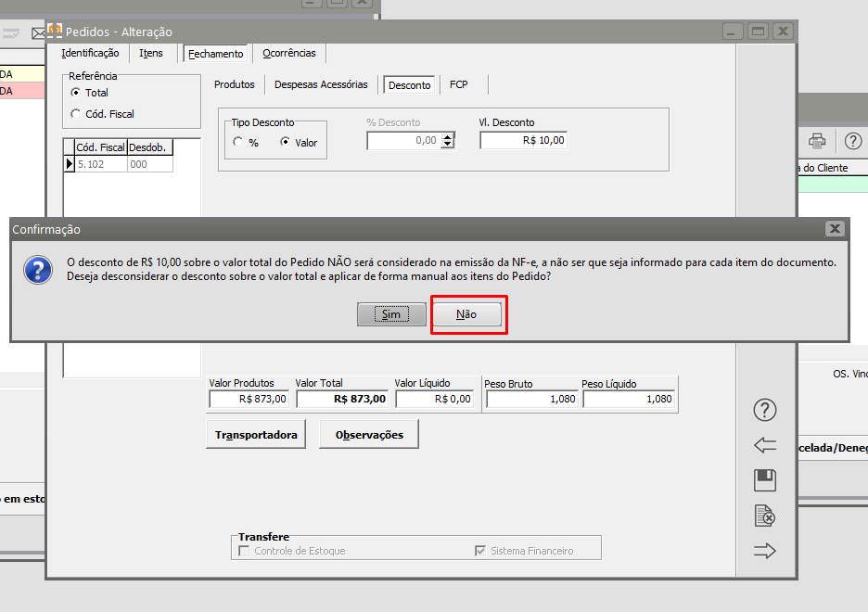Image resolution: width=868 pixels, height=612 pixels.
Task: Open the Despesas Acessórias sub-tab
Action: coord(320,84)
